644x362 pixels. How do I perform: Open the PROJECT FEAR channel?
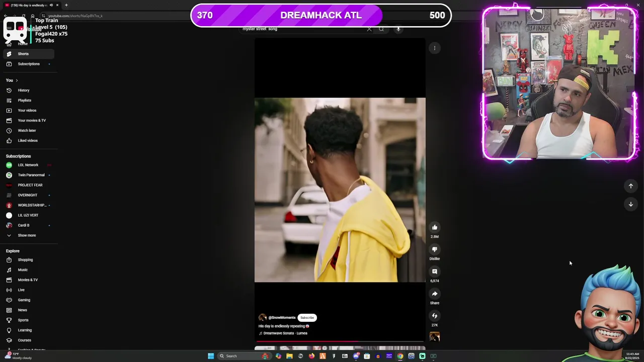click(29, 185)
